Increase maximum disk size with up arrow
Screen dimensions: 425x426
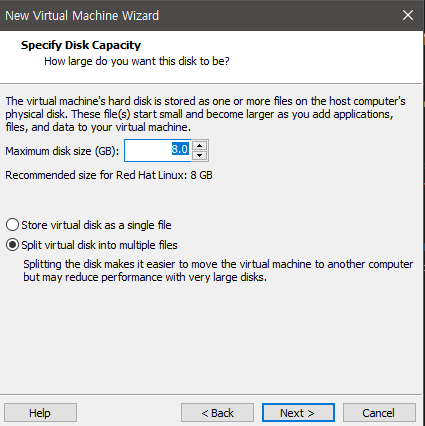click(x=200, y=145)
